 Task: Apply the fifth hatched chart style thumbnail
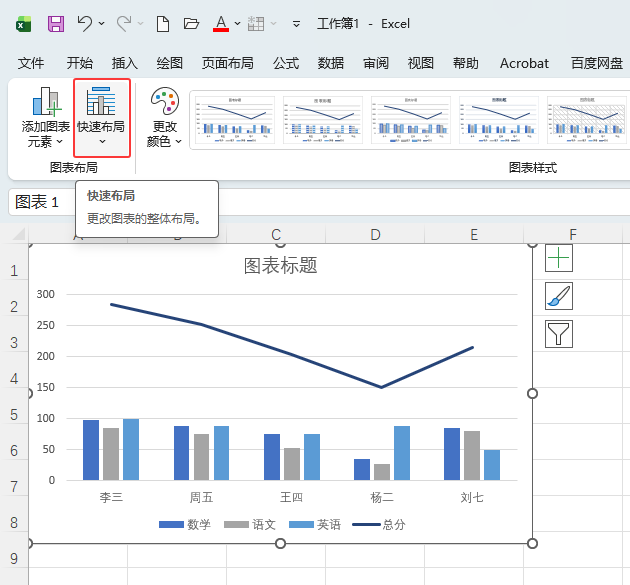coord(586,119)
